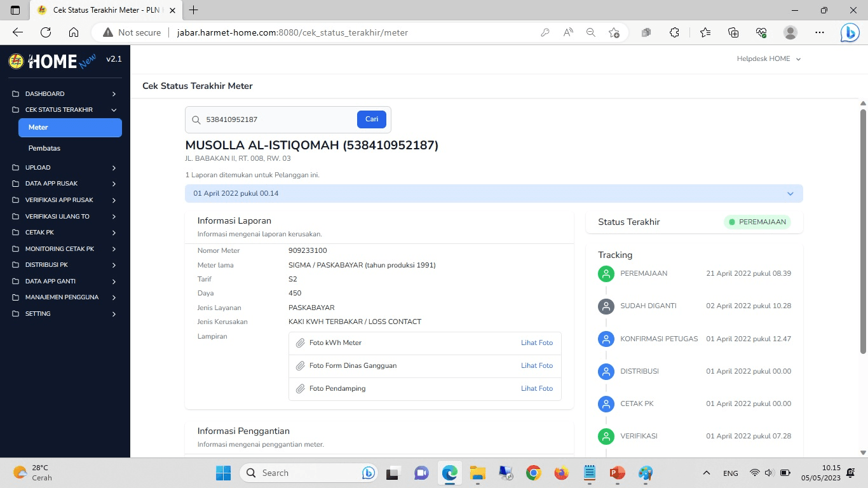Open the browser home page icon

pos(74,32)
